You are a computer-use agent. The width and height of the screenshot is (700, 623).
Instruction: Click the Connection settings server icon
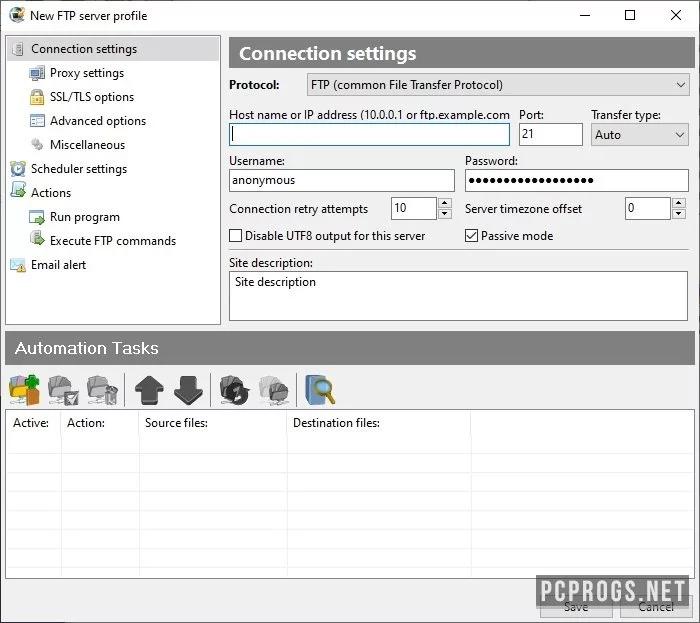18,49
